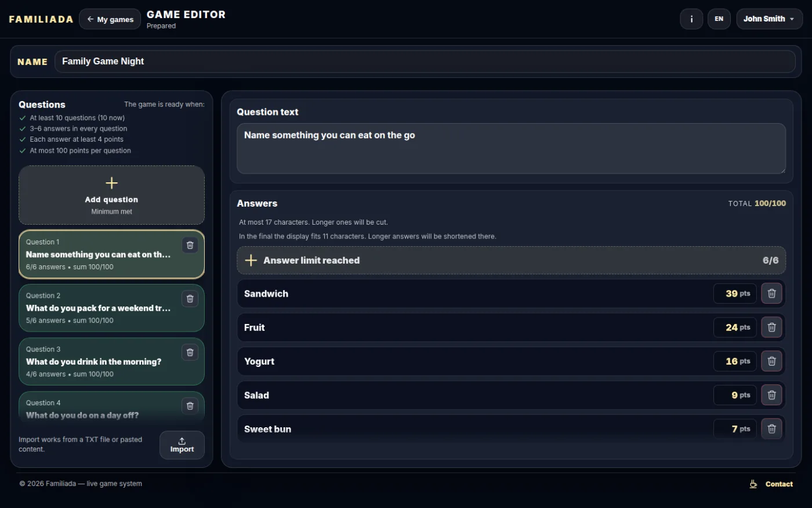Click the coffee cup icon beside Contact
The width and height of the screenshot is (812, 508).
coord(753,484)
